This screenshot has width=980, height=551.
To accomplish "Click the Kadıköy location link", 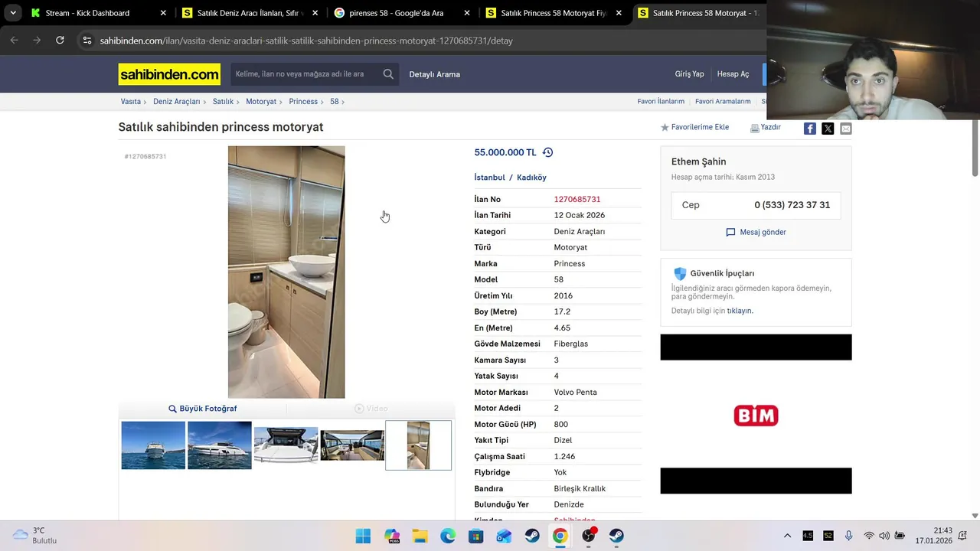I will (531, 178).
